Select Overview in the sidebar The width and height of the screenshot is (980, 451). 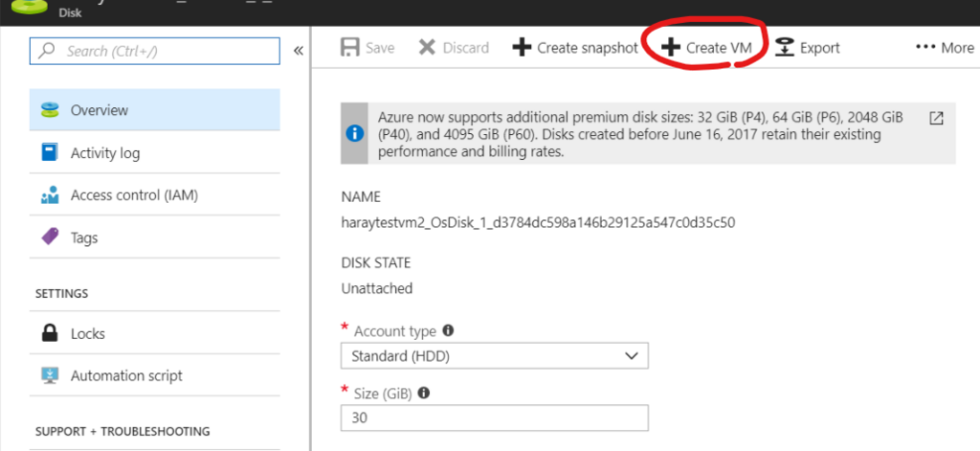click(x=154, y=110)
